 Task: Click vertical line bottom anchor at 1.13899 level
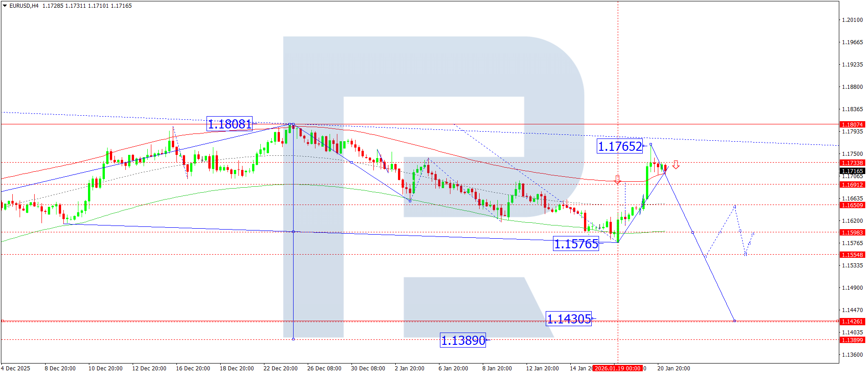293,339
